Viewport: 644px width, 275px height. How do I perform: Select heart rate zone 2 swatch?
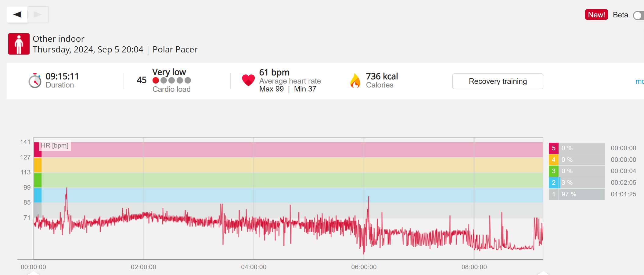[x=553, y=183]
